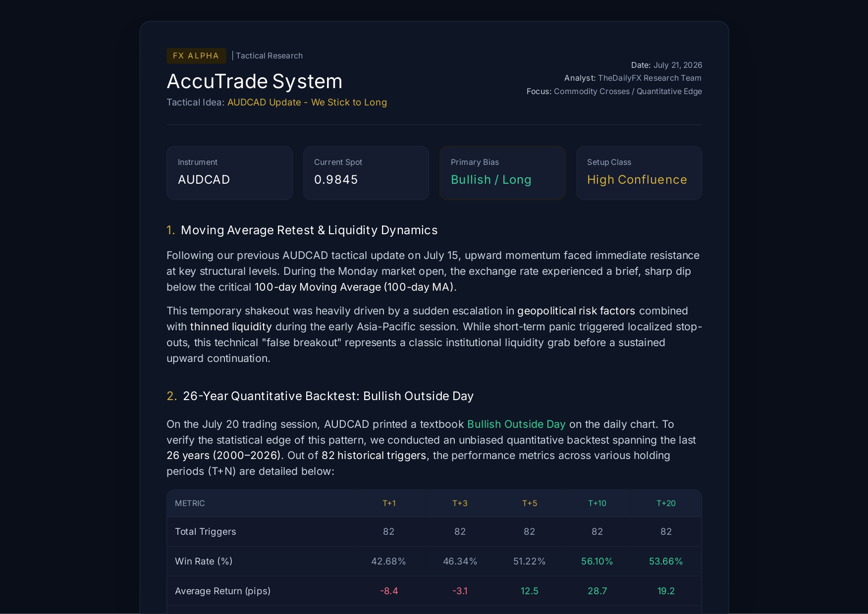This screenshot has width=868, height=614.
Task: Click the Bullish Outside Day green link
Action: coord(516,424)
